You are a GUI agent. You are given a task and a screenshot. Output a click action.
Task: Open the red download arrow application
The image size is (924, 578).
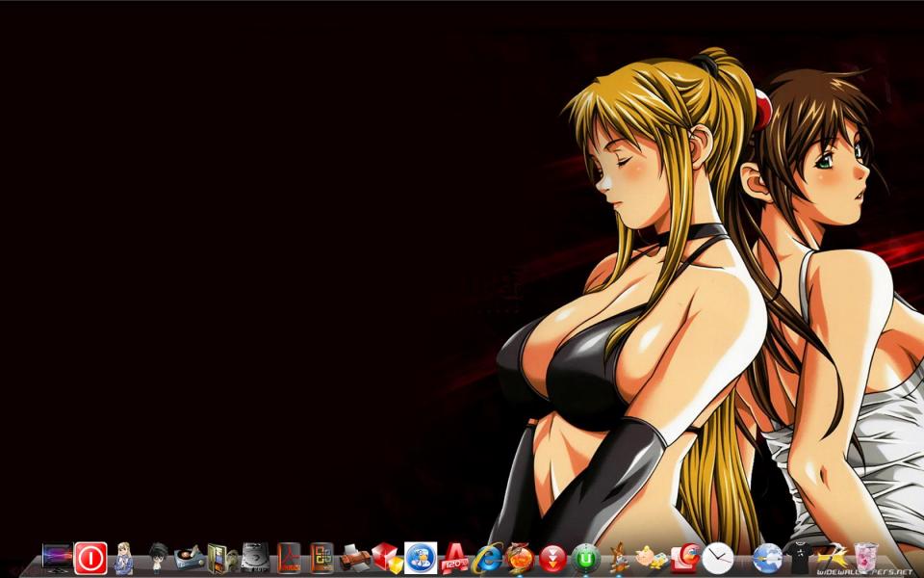click(x=552, y=558)
